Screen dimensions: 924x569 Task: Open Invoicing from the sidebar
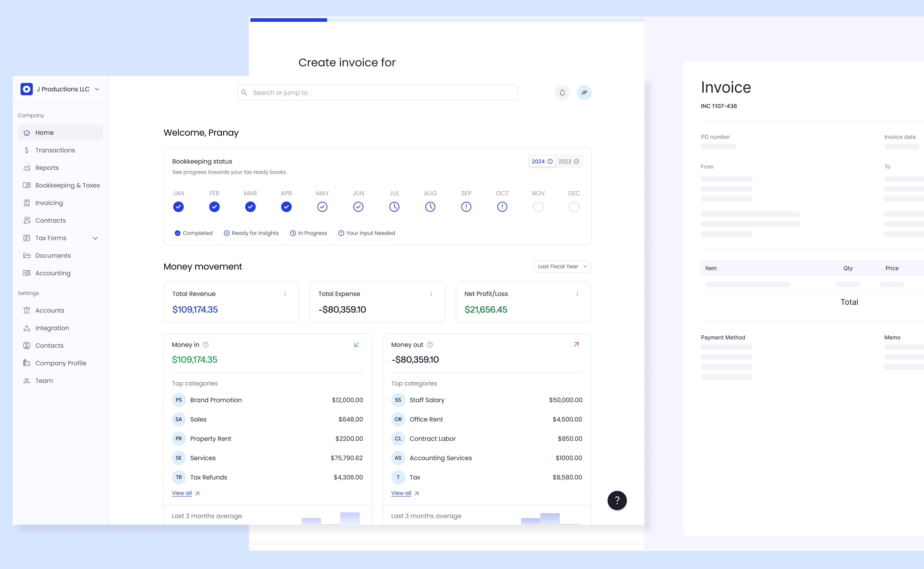pos(49,203)
